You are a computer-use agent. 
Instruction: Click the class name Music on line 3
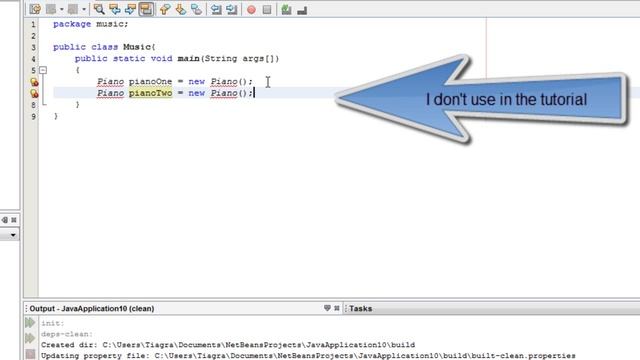137,47
